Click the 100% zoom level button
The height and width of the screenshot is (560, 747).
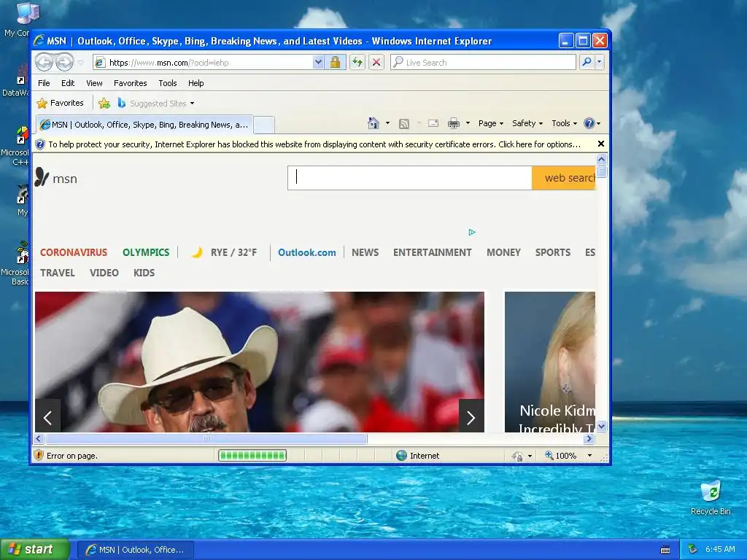pos(561,456)
